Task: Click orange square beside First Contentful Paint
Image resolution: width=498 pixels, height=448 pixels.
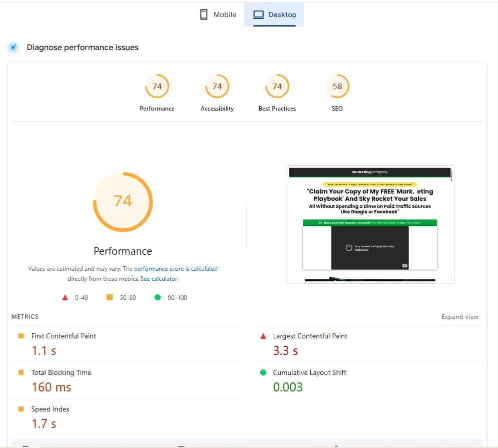Action: (20, 336)
